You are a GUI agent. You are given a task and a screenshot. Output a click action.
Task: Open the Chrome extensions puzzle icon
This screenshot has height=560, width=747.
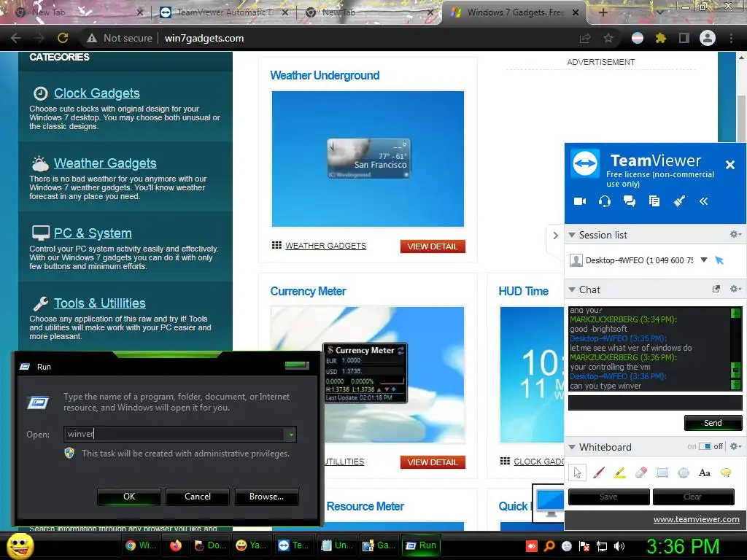660,38
